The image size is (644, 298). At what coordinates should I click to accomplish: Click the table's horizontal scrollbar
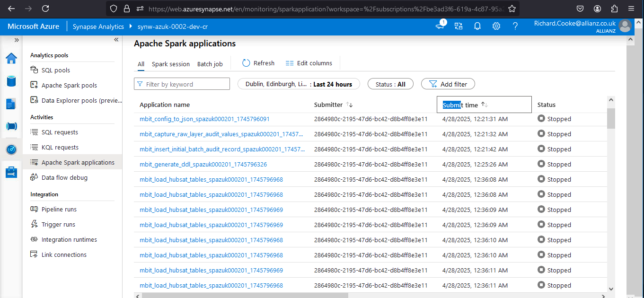[244, 295]
